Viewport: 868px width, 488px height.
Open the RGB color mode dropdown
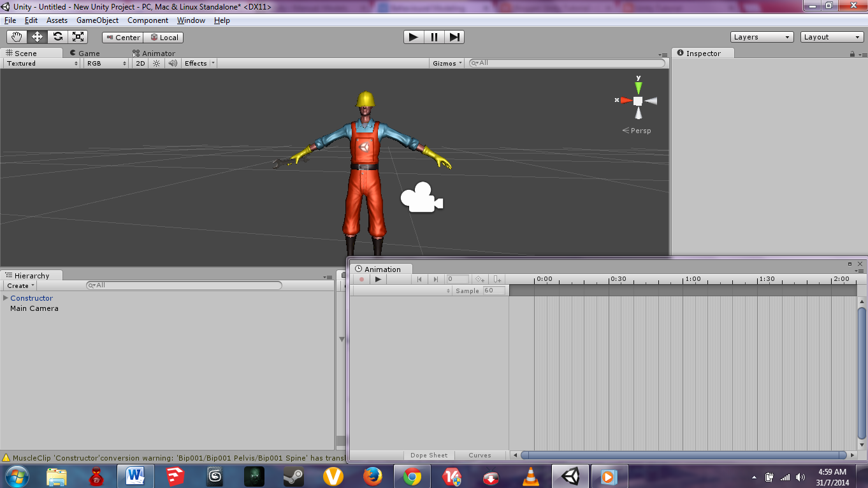pyautogui.click(x=105, y=63)
